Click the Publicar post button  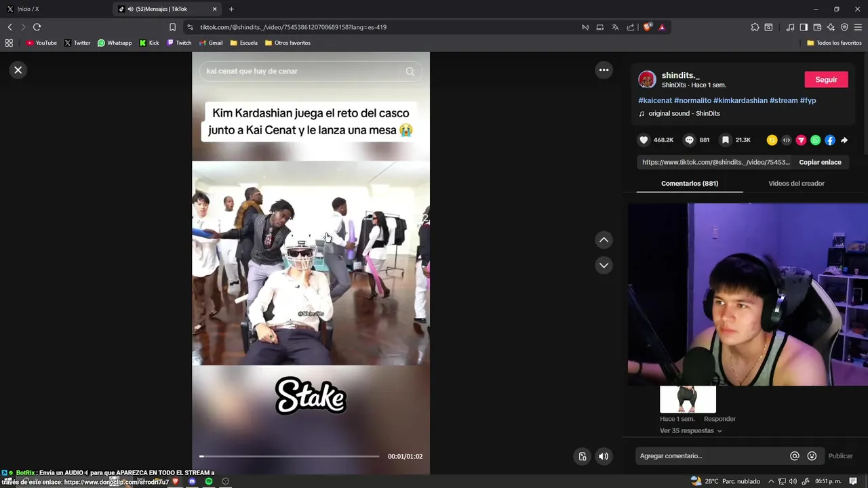coord(840,456)
